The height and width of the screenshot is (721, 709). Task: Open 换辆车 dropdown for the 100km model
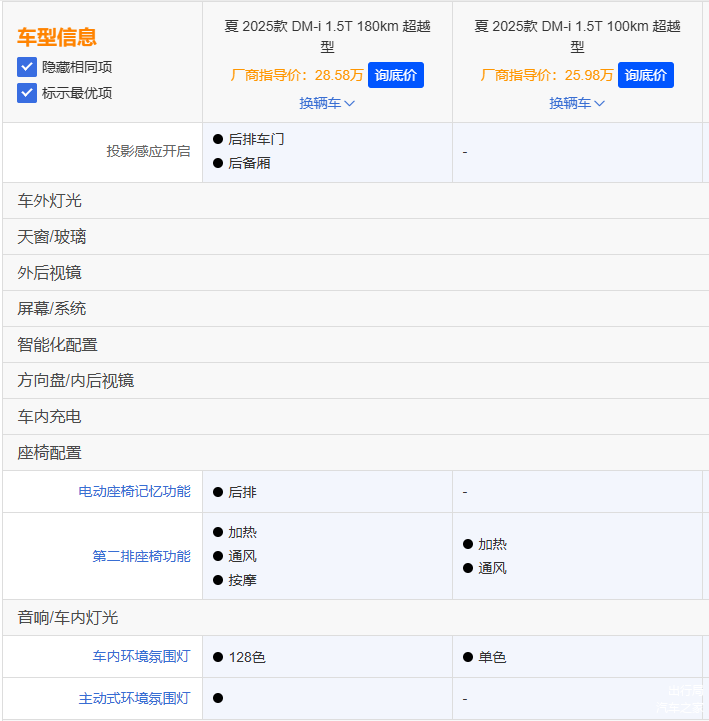coord(577,103)
